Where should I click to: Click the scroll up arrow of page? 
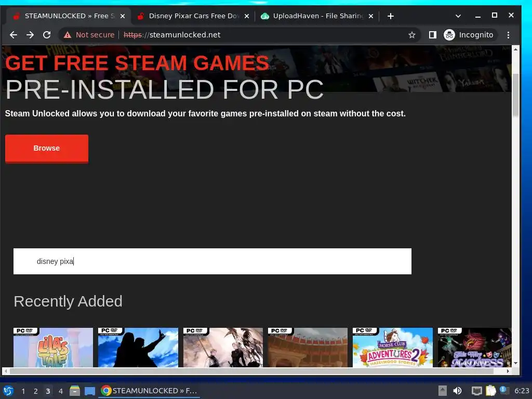pos(515,49)
